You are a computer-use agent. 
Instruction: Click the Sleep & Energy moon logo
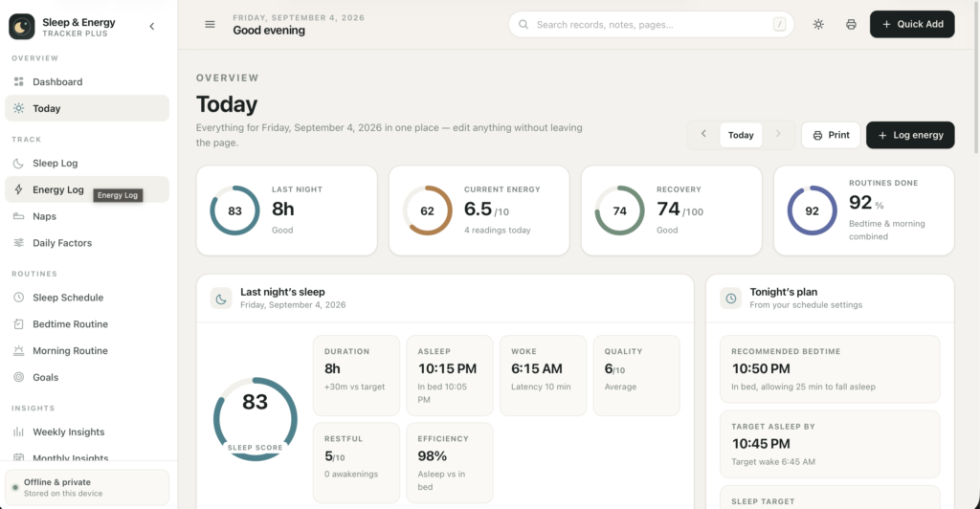pyautogui.click(x=22, y=27)
